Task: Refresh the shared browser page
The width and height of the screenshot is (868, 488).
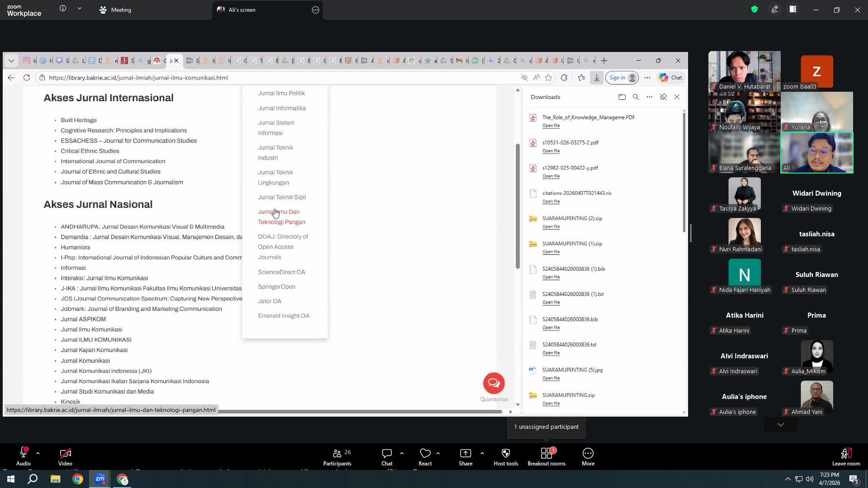Action: click(x=27, y=78)
